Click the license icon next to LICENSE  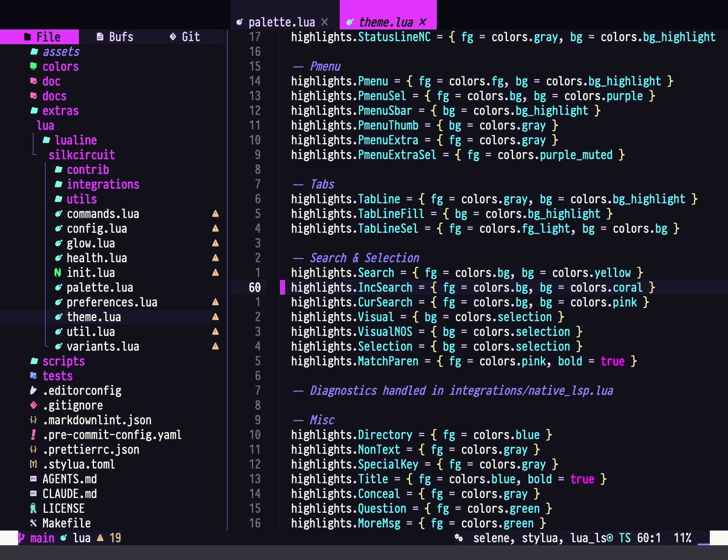(x=33, y=508)
